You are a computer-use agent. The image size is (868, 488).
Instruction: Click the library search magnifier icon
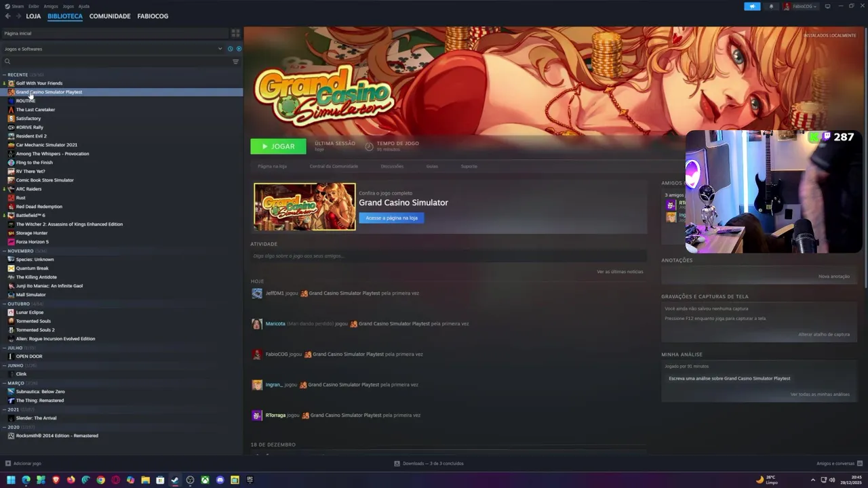7,62
